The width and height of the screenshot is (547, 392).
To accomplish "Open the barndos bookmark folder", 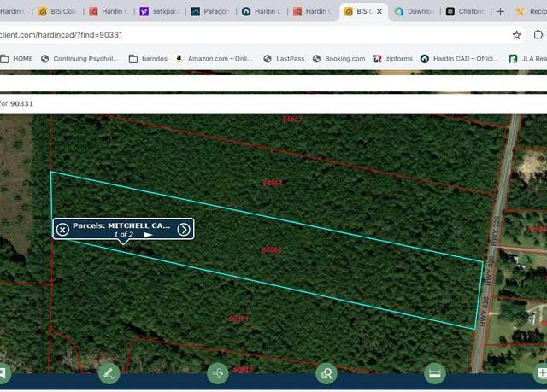I will pos(148,59).
